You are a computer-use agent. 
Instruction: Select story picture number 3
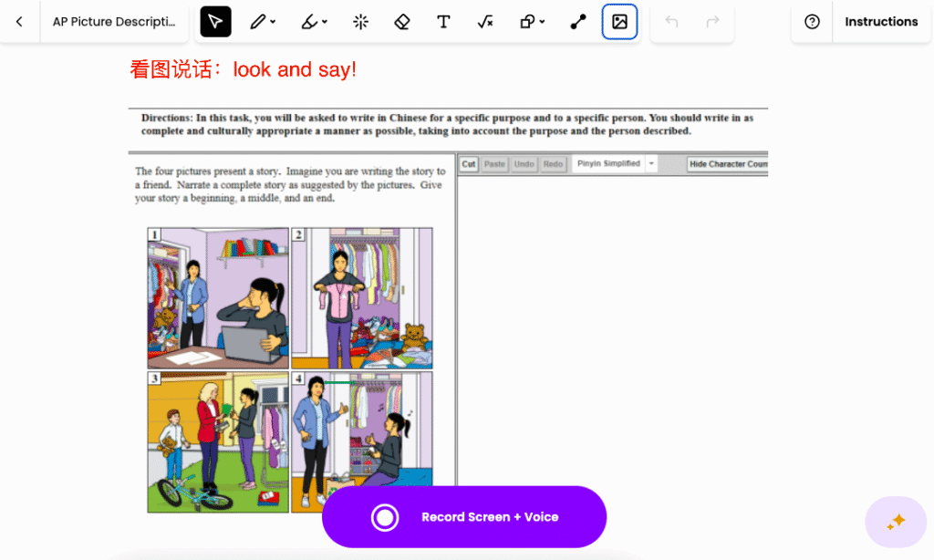tap(218, 442)
